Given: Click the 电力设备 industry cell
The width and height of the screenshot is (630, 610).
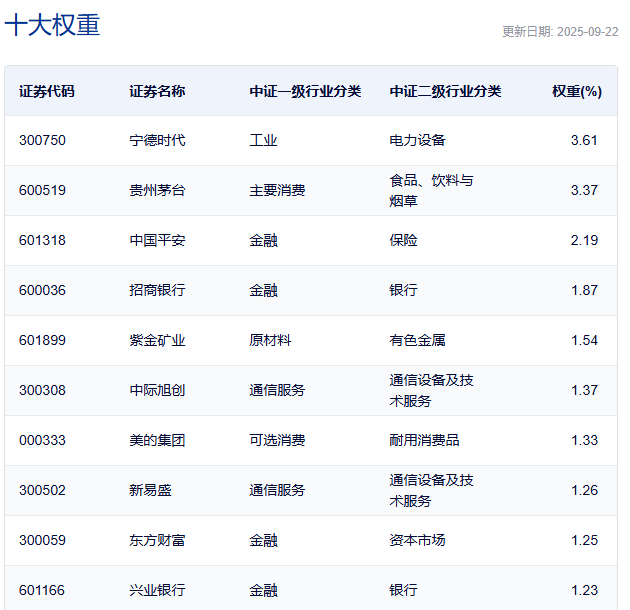Looking at the screenshot, I should (x=417, y=140).
